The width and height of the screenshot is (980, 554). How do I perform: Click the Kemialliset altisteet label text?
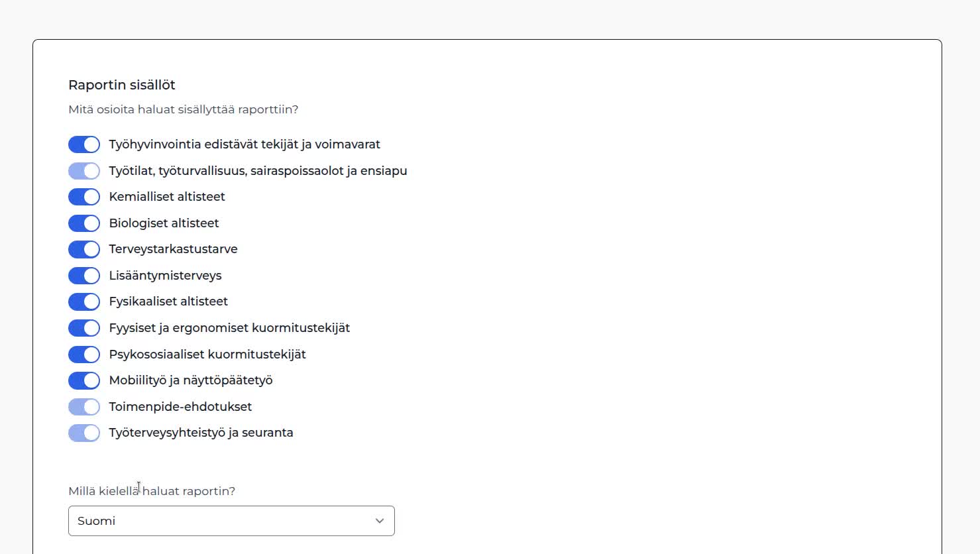click(x=167, y=197)
